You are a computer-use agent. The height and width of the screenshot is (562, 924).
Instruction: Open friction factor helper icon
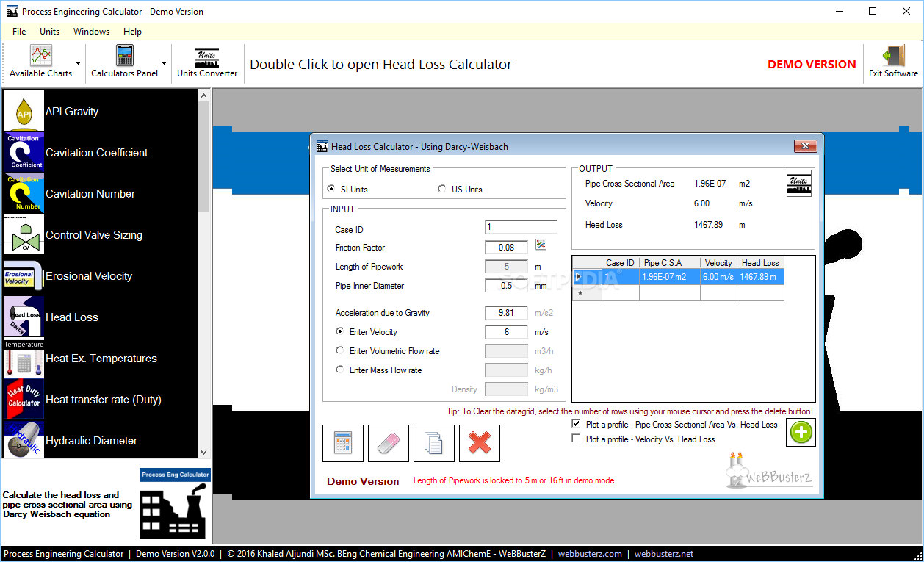541,245
